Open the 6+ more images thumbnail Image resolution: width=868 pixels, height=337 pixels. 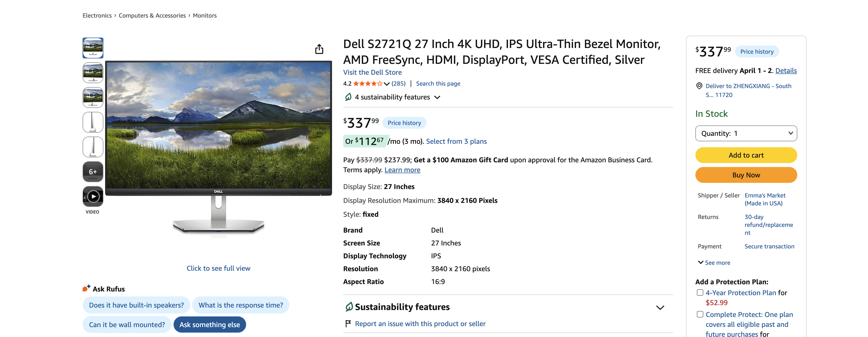point(93,172)
